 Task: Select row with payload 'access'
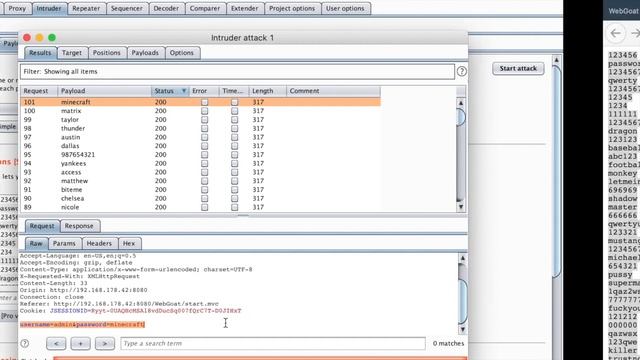[200, 172]
